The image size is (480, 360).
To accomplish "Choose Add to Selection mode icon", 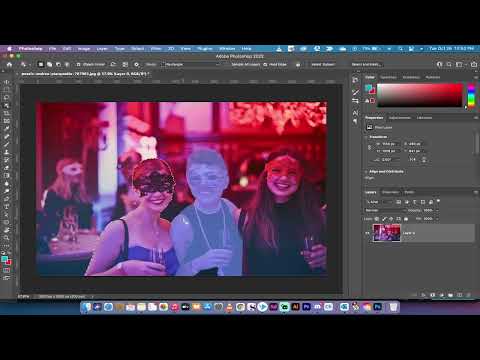I will (x=49, y=64).
